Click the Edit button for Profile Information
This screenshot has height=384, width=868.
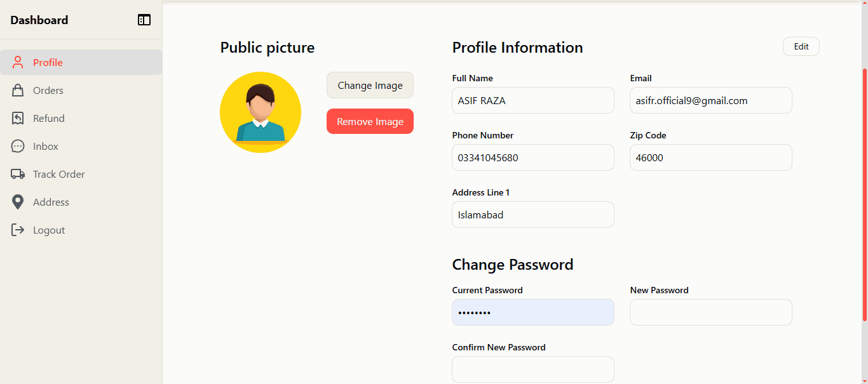pos(801,46)
